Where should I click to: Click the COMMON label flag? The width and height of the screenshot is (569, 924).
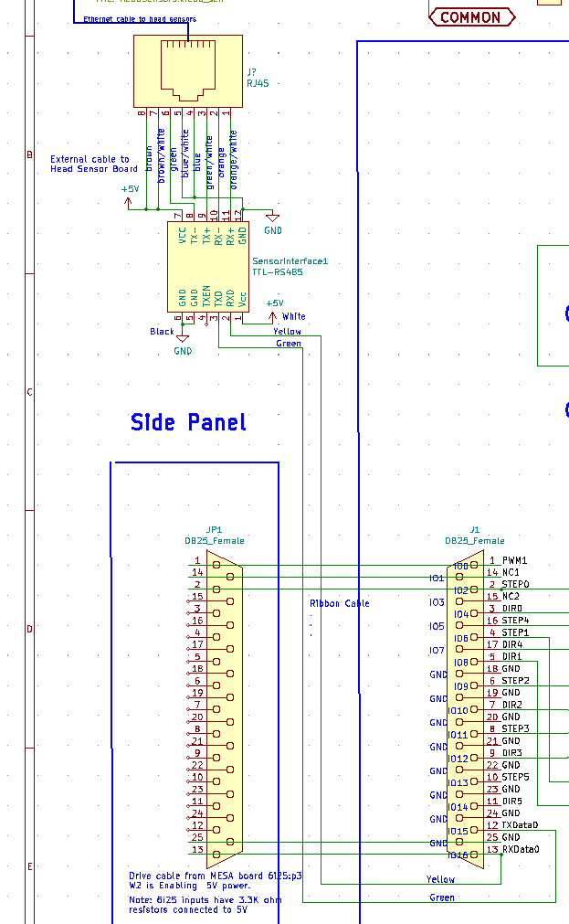point(472,17)
